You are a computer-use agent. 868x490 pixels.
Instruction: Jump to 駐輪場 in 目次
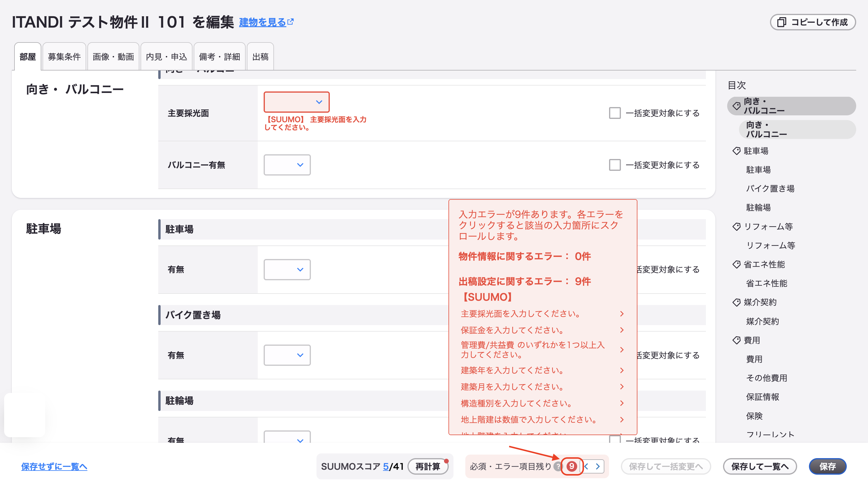758,207
